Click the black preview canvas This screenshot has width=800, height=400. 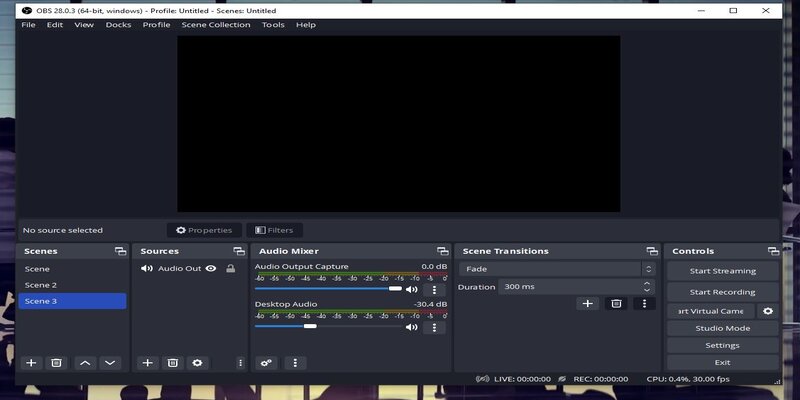[x=398, y=123]
